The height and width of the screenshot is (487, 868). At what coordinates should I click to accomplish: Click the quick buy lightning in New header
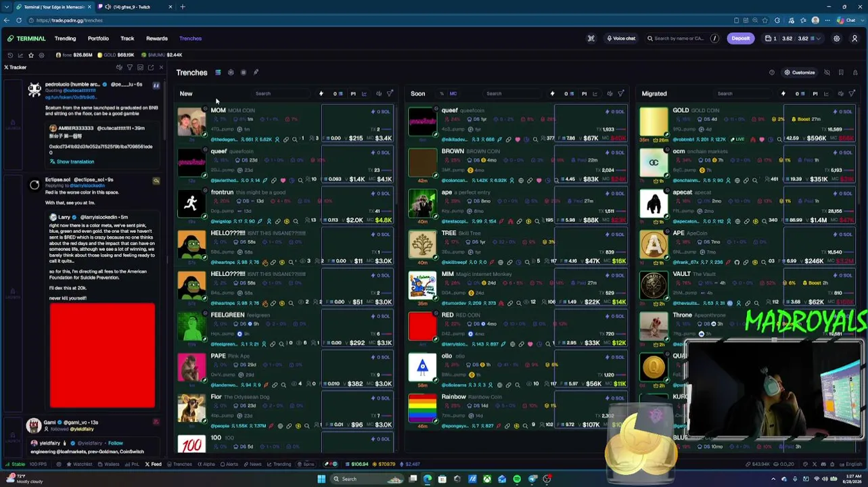pos(321,94)
